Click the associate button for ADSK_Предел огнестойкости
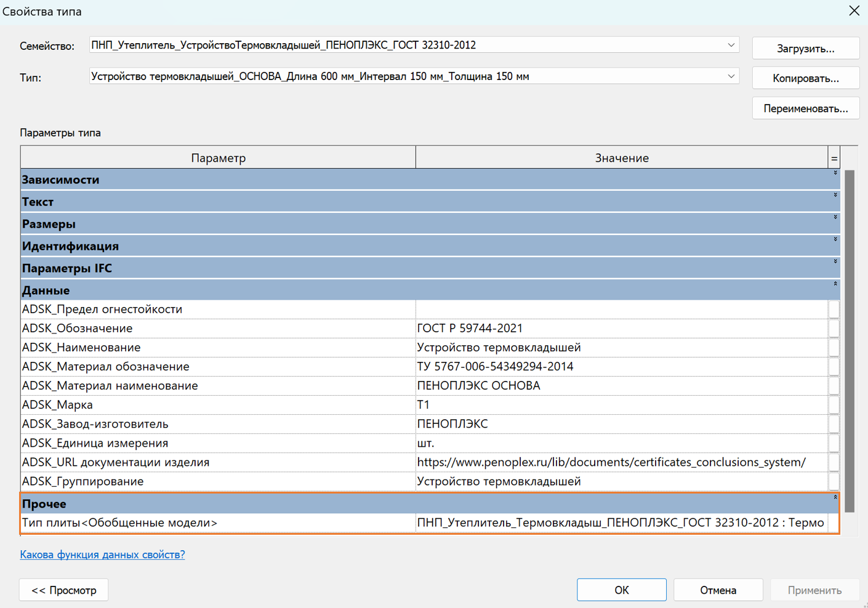The width and height of the screenshot is (868, 608). pos(834,309)
